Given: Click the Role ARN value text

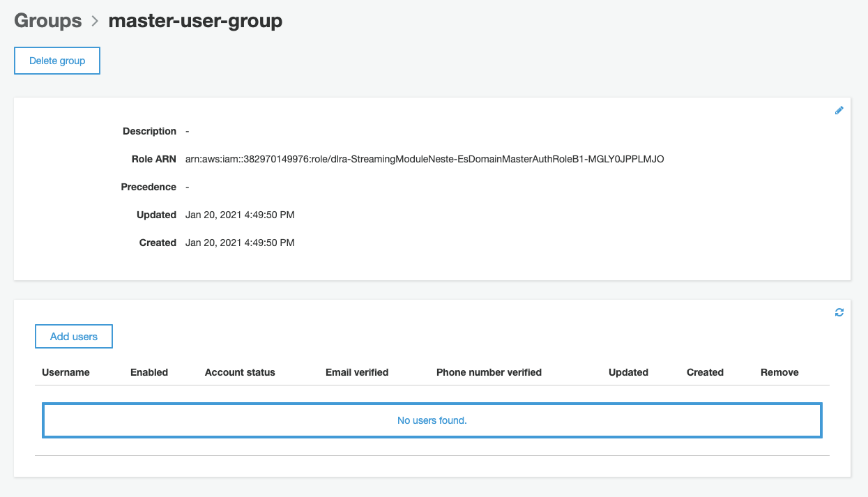Looking at the screenshot, I should click(x=425, y=159).
